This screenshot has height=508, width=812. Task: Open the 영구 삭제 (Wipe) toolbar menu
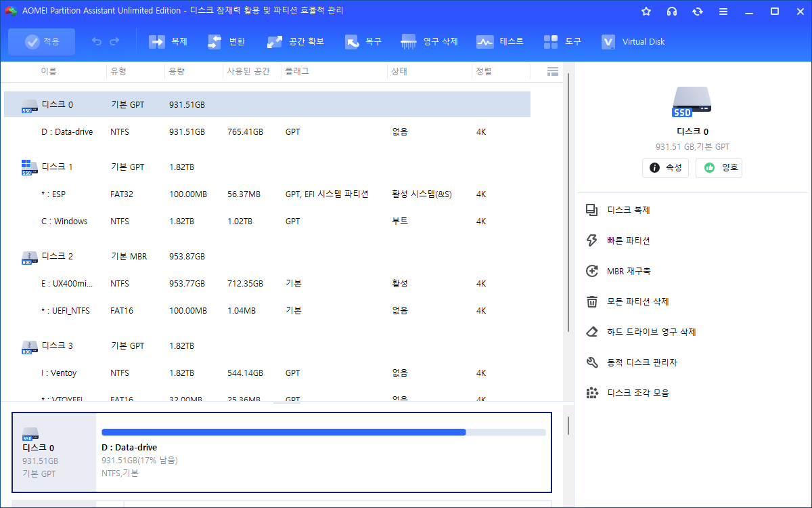pos(430,42)
